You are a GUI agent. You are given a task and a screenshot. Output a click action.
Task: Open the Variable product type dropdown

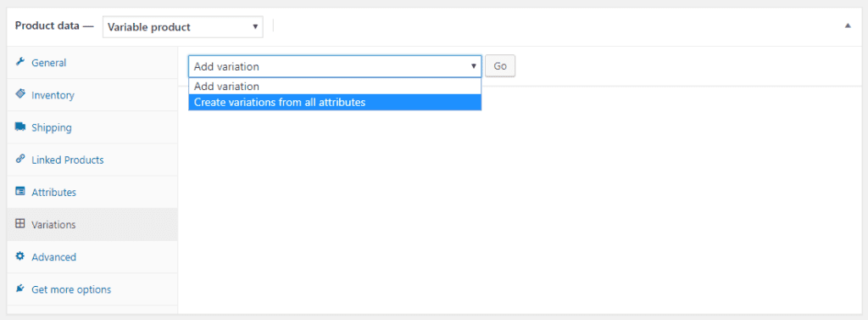coord(183,26)
